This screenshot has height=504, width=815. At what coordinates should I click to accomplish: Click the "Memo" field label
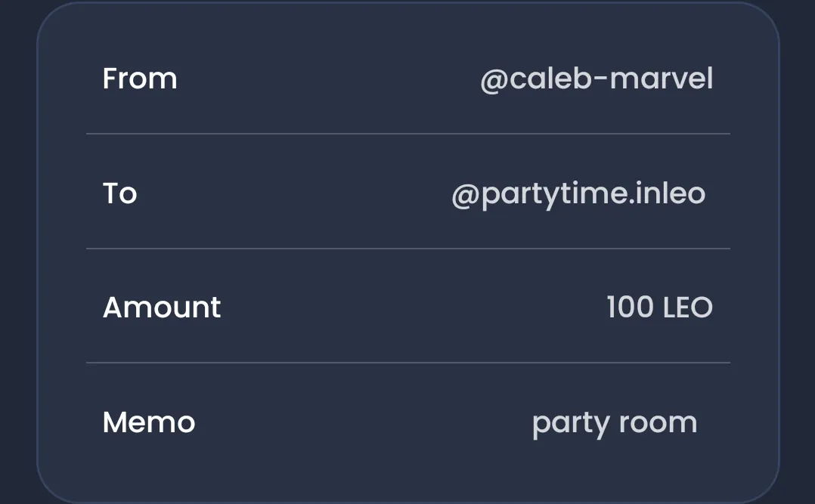(149, 422)
